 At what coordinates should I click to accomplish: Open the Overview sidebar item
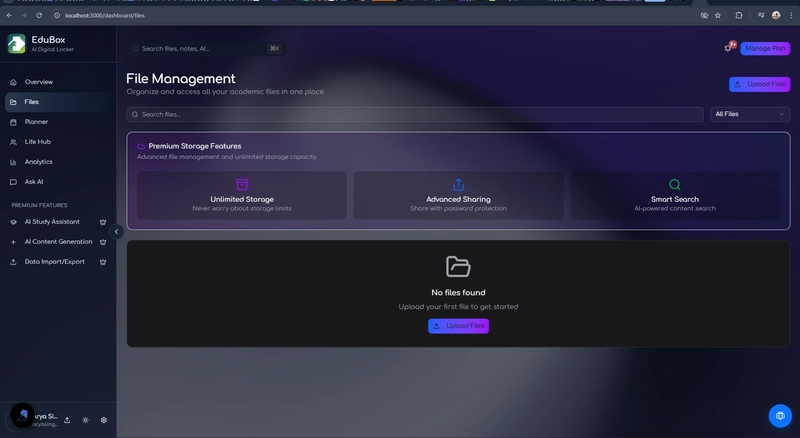pyautogui.click(x=58, y=82)
